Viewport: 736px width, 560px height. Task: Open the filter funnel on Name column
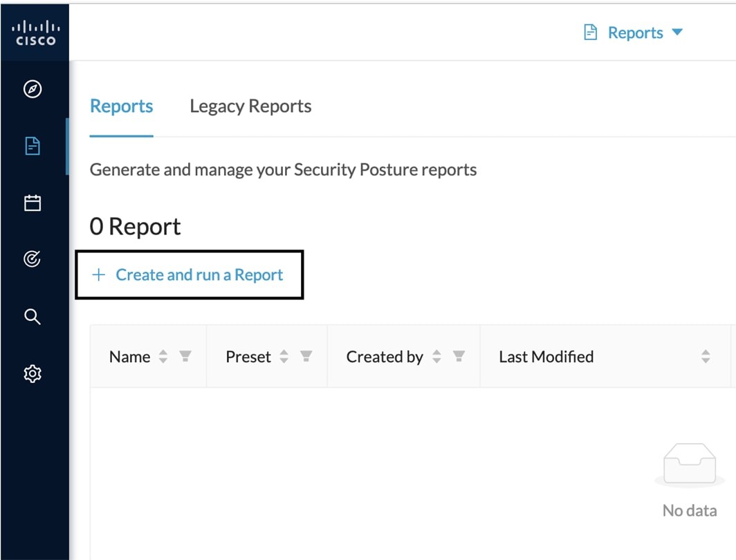185,356
